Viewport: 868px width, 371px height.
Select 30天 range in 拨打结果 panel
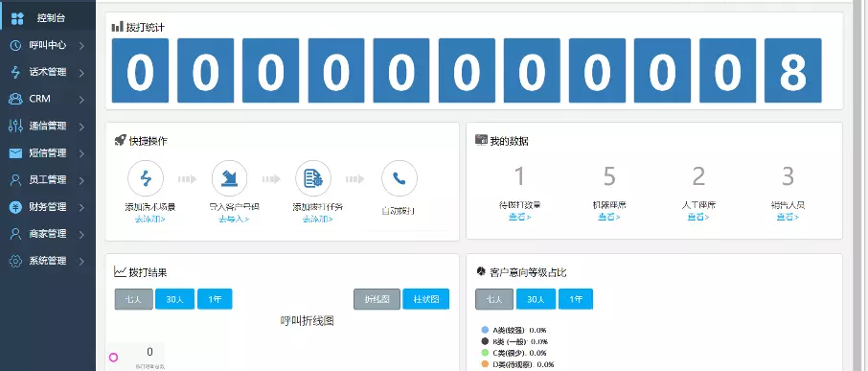(x=174, y=299)
